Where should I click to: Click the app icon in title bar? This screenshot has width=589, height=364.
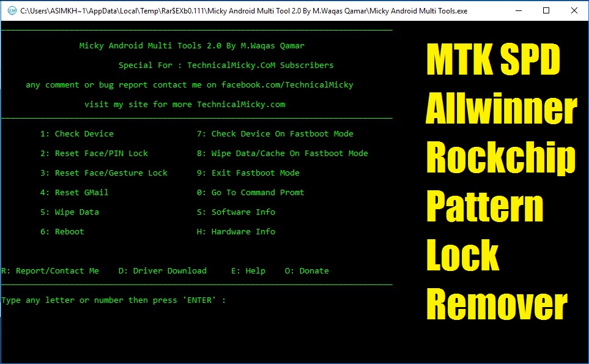pyautogui.click(x=12, y=10)
